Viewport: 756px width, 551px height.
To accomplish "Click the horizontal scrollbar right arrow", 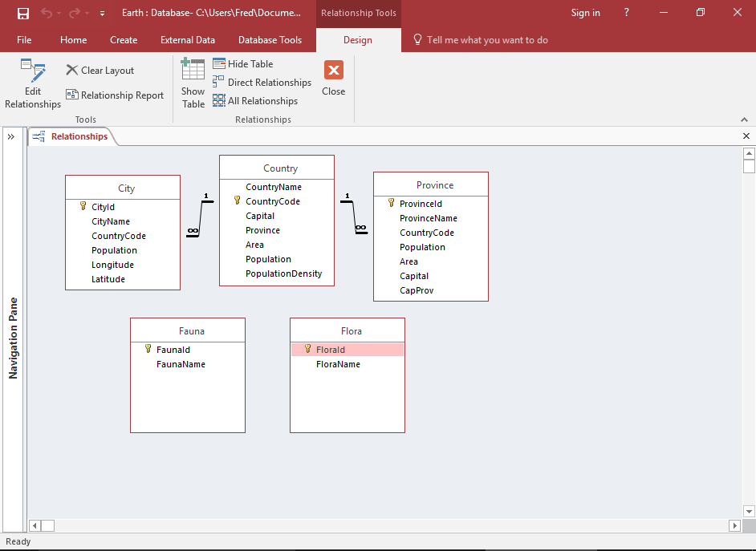I will click(734, 525).
